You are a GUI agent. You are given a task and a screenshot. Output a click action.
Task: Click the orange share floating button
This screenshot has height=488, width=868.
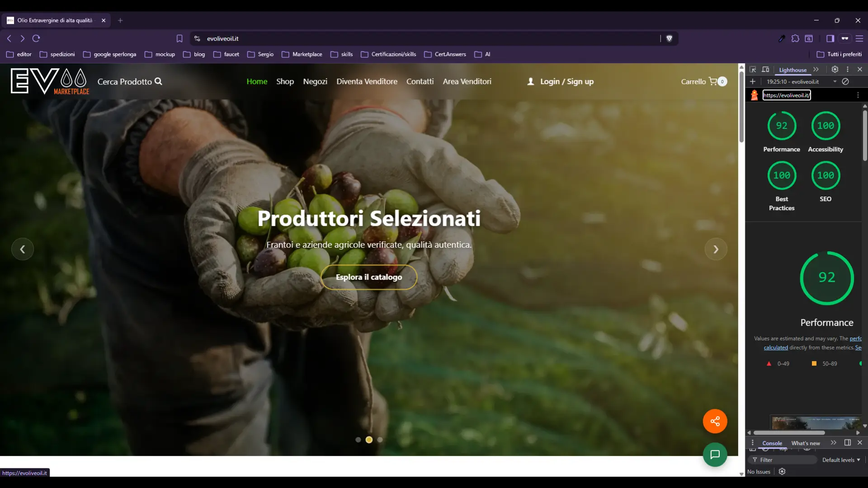click(715, 421)
